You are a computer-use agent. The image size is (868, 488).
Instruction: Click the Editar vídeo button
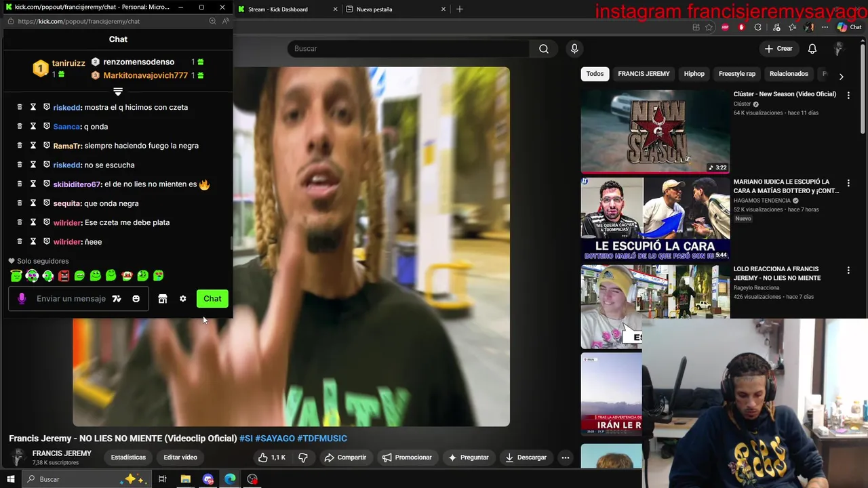[x=180, y=457]
